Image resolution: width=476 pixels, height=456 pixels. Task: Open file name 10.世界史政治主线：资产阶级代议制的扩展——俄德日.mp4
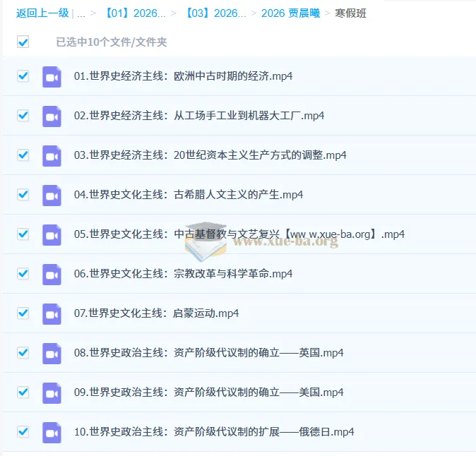pos(214,432)
